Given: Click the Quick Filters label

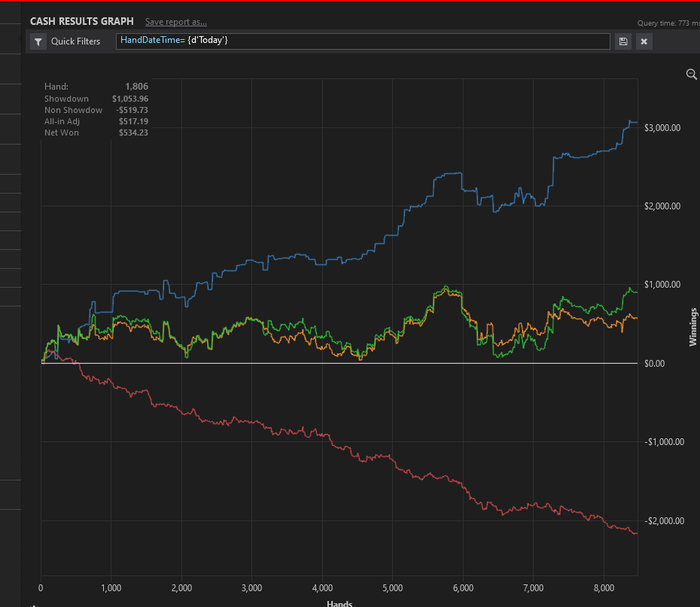Looking at the screenshot, I should 75,42.
